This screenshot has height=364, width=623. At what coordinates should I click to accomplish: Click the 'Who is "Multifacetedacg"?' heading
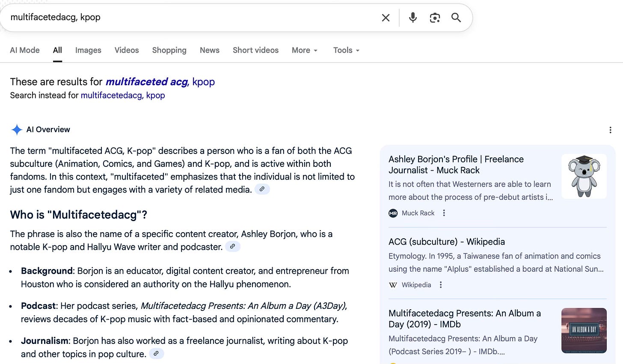79,215
